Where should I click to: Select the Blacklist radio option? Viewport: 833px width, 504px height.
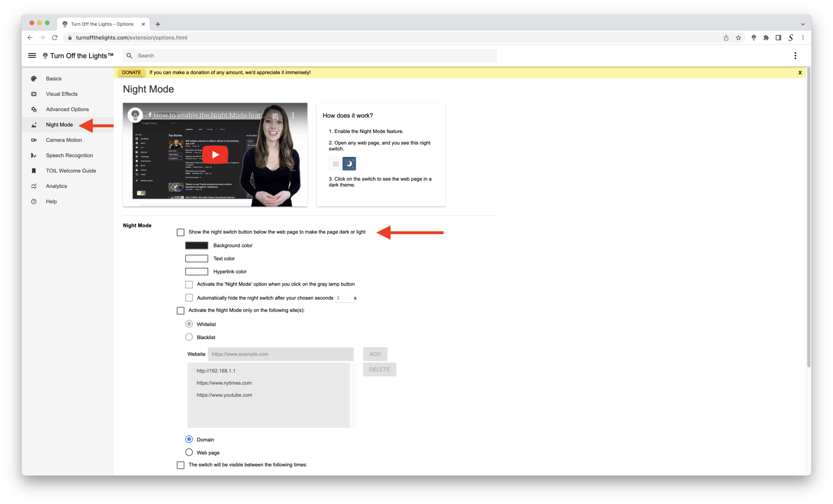click(x=189, y=337)
